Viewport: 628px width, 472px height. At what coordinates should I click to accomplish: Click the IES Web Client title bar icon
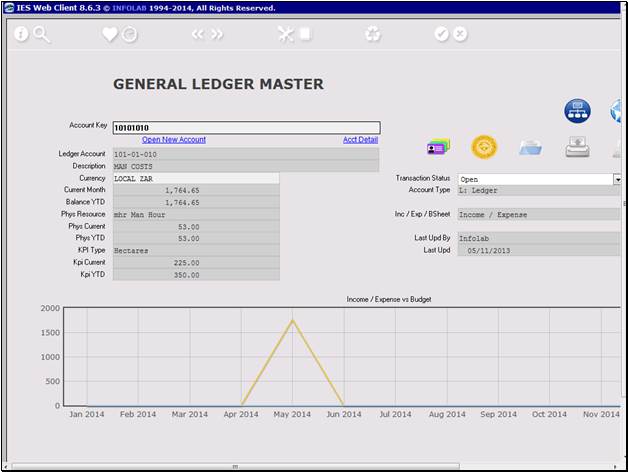pos(9,8)
